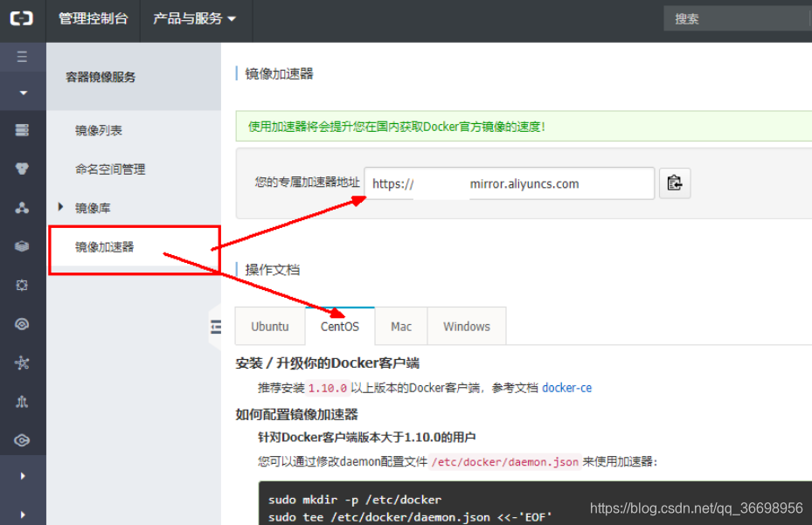Open the stacked server (ECS) sidebar icon
Viewport: 812px width, 525px height.
pos(22,130)
